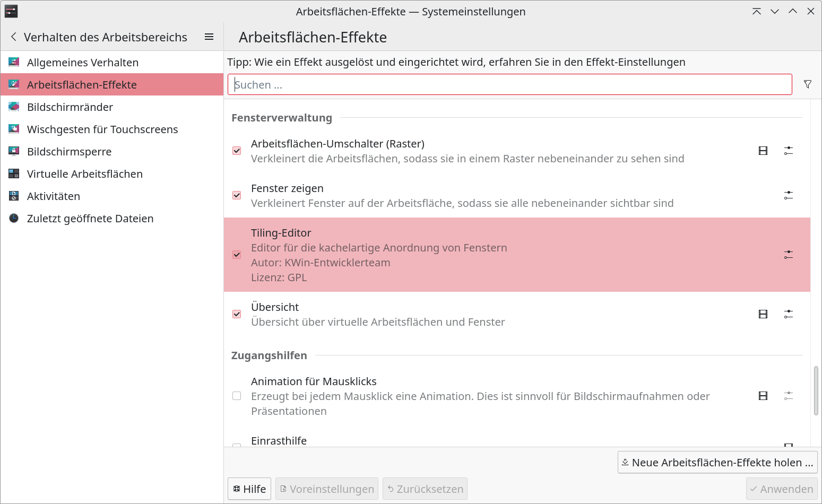Play video preview for Übersicht effect

(763, 315)
